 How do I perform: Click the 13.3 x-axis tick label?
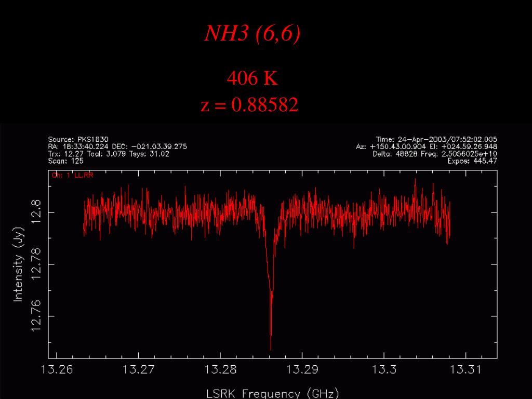click(x=384, y=369)
